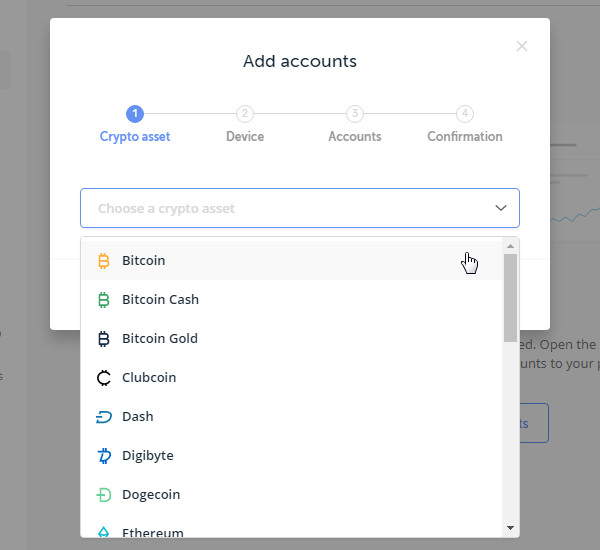Click the list scrollbar up arrow
The image size is (600, 550).
click(x=510, y=246)
